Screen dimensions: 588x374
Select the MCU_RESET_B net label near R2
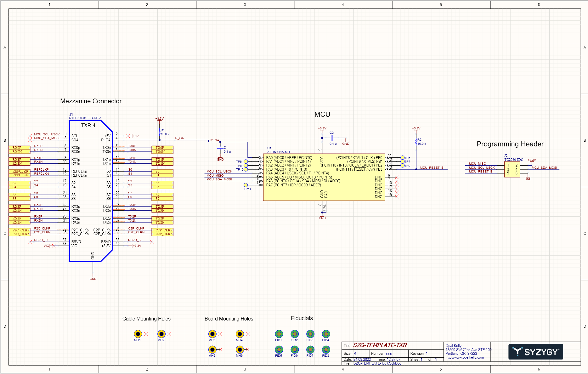point(432,167)
